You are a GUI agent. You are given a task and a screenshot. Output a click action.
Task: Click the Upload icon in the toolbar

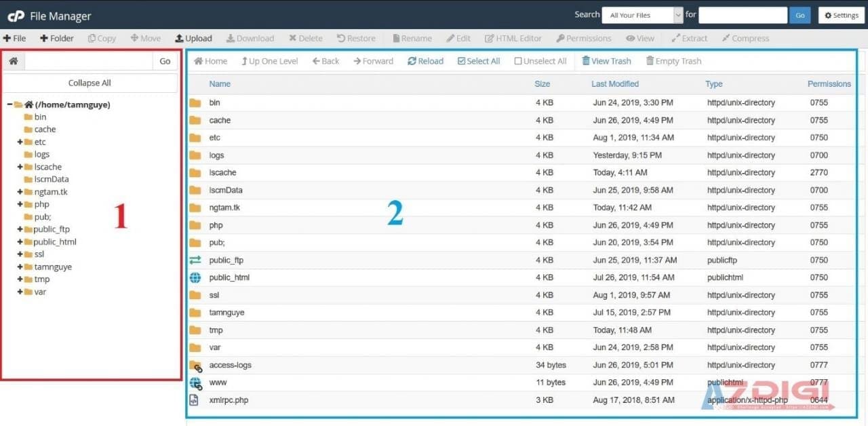[193, 38]
